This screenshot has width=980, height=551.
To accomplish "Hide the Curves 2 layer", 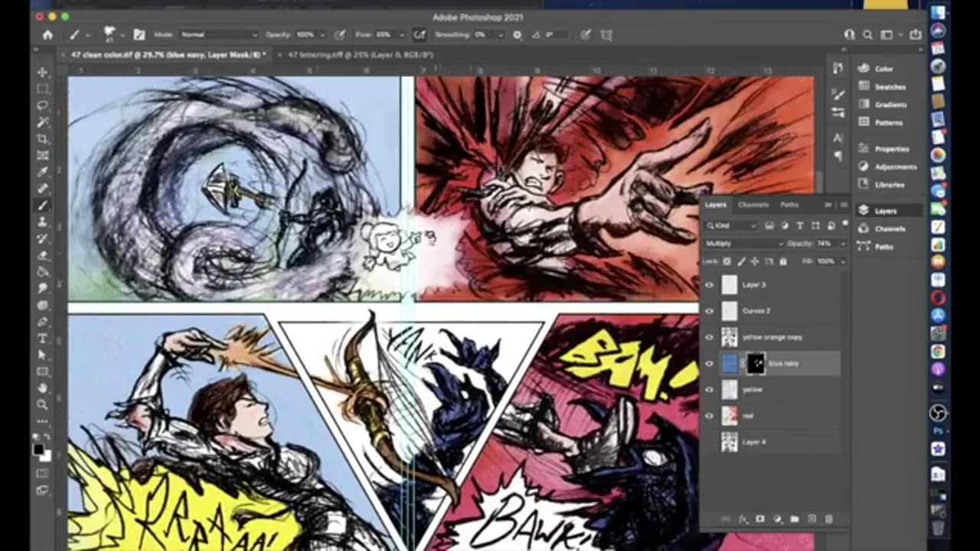I will (709, 311).
